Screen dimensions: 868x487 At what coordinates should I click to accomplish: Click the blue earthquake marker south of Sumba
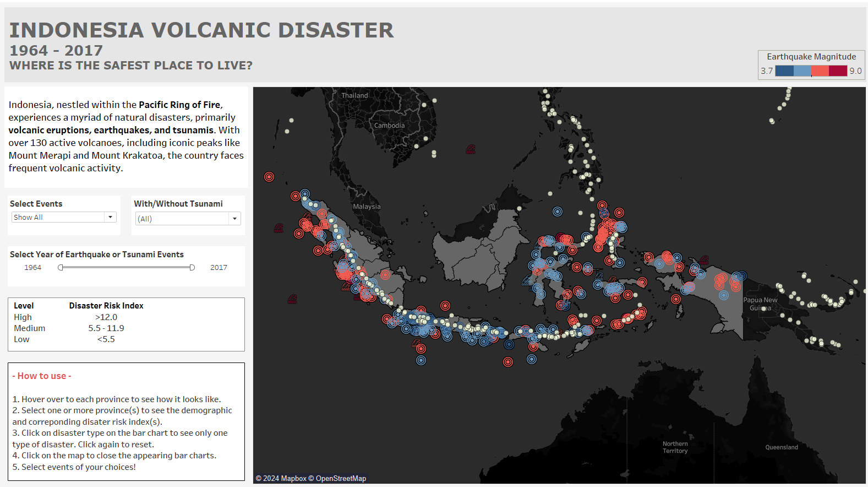point(532,359)
